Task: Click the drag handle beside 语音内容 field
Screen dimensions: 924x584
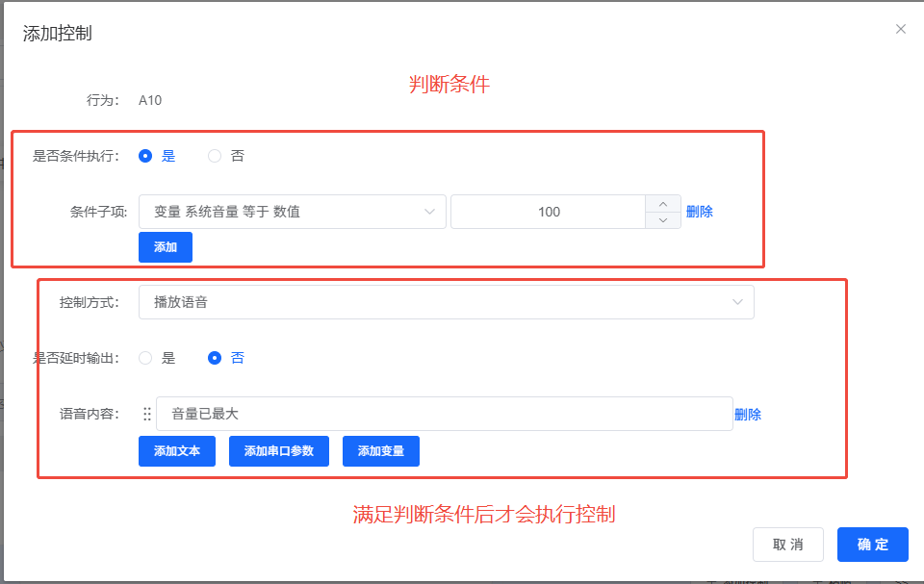Action: [146, 413]
